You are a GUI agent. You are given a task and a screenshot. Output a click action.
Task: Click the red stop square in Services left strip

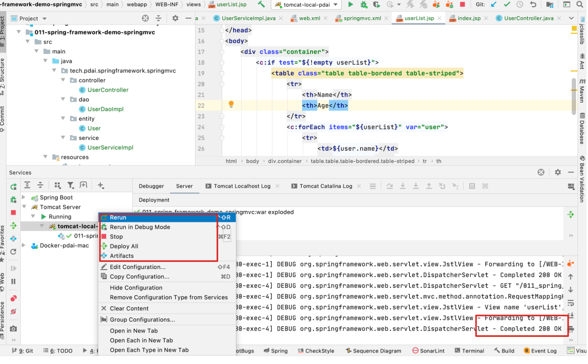tap(13, 213)
